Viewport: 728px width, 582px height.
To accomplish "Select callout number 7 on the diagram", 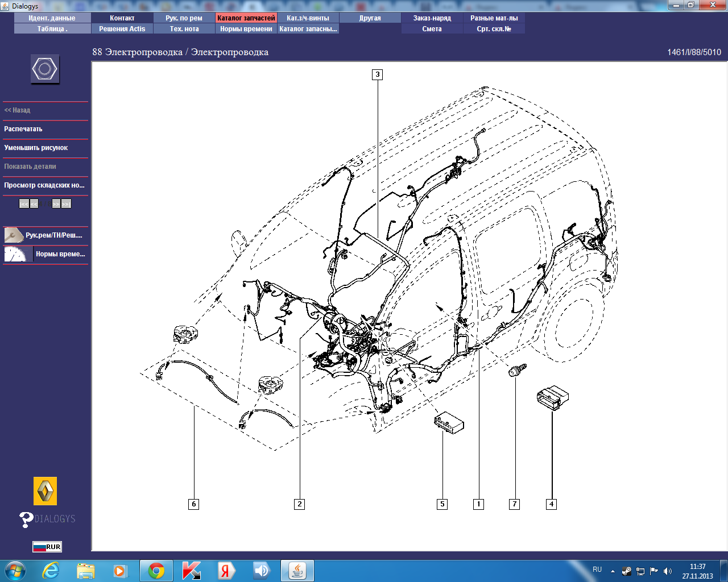I will pyautogui.click(x=514, y=504).
